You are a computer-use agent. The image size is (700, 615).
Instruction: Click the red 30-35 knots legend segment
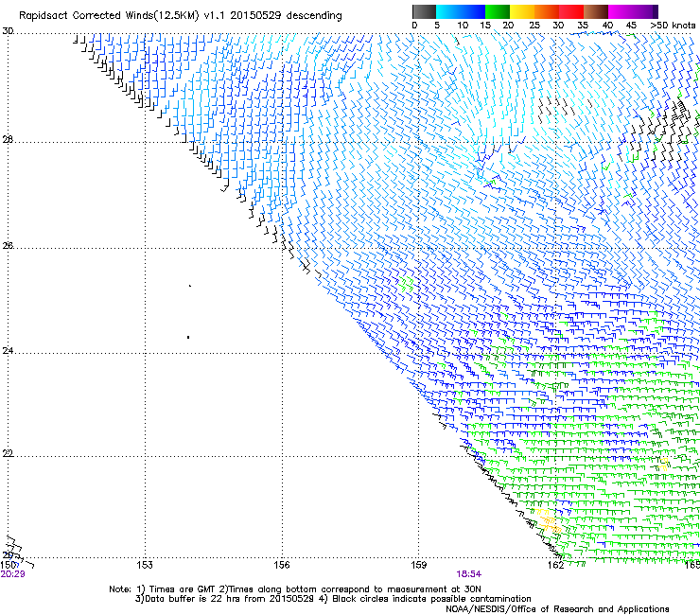click(x=571, y=11)
